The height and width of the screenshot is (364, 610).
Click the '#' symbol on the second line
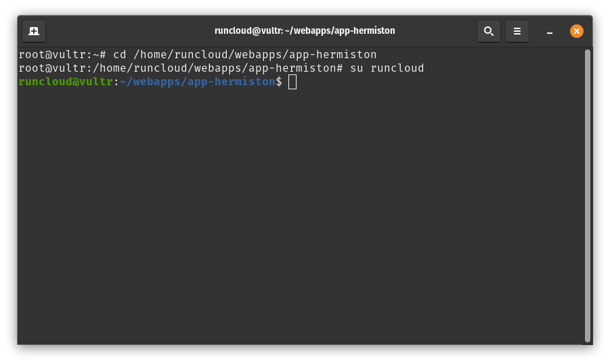click(x=340, y=68)
